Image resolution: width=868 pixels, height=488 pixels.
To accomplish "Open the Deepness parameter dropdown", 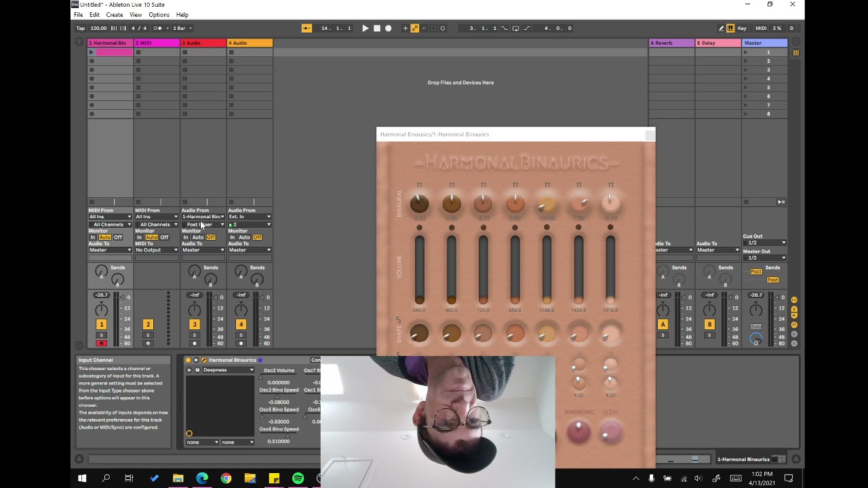I will click(228, 370).
